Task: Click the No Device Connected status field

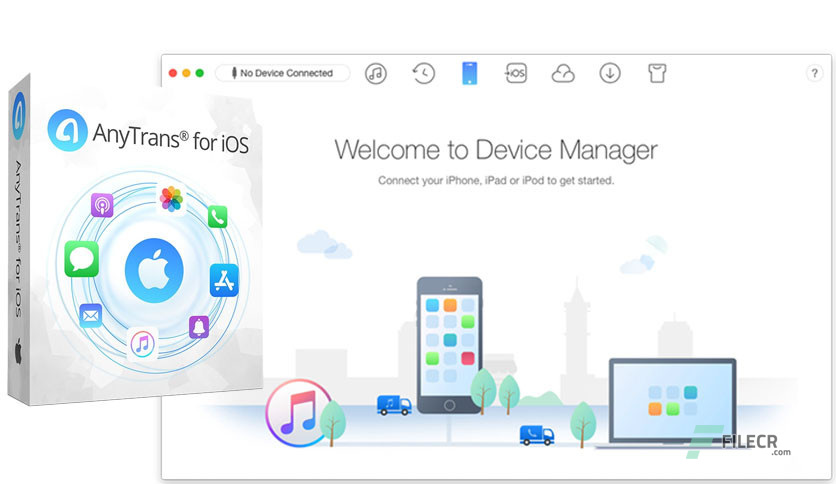Action: (283, 73)
